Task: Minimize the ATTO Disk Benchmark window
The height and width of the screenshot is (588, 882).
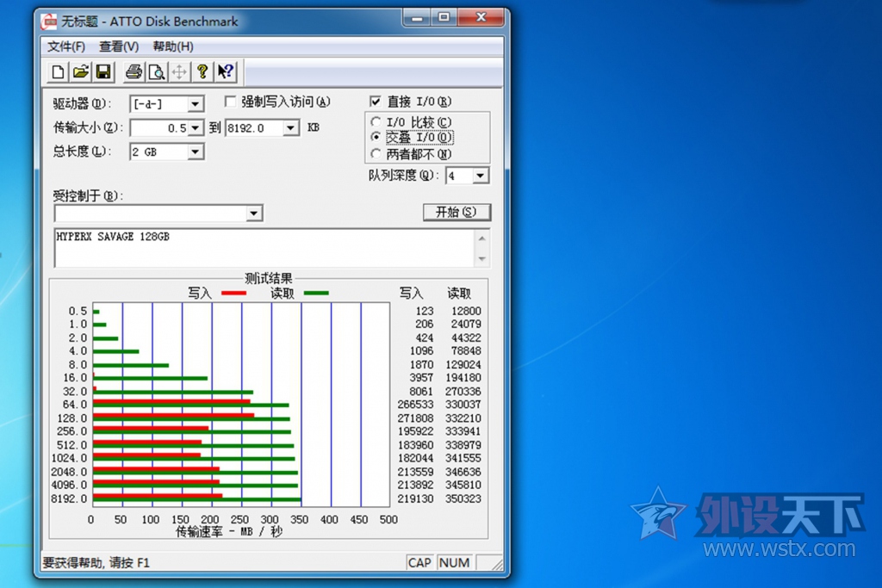Action: pos(417,18)
